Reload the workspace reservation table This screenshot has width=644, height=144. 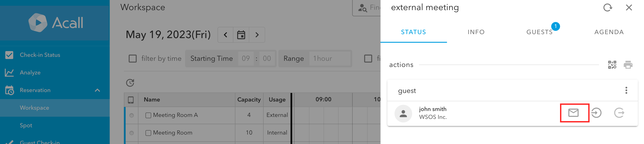click(130, 83)
